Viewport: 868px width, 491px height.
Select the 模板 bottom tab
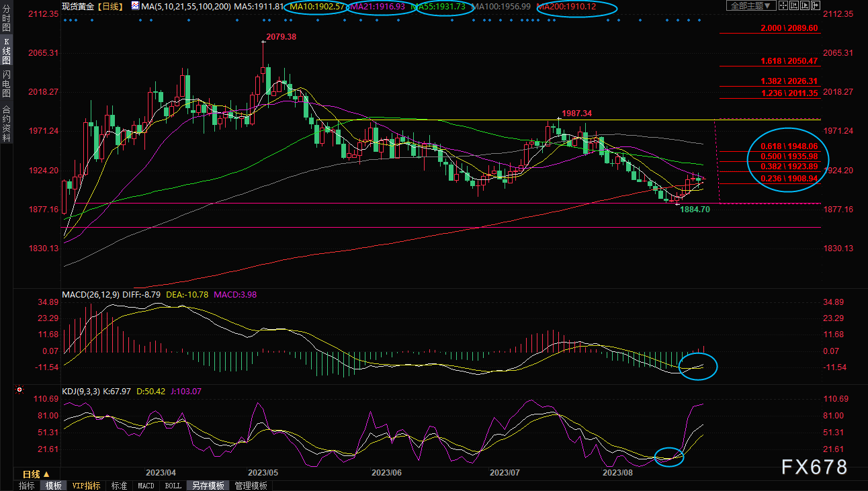coord(53,486)
